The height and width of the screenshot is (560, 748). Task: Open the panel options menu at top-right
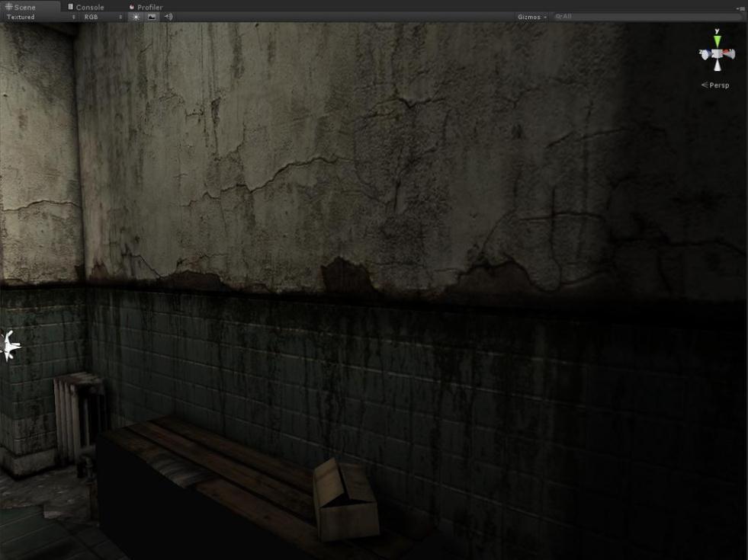740,8
